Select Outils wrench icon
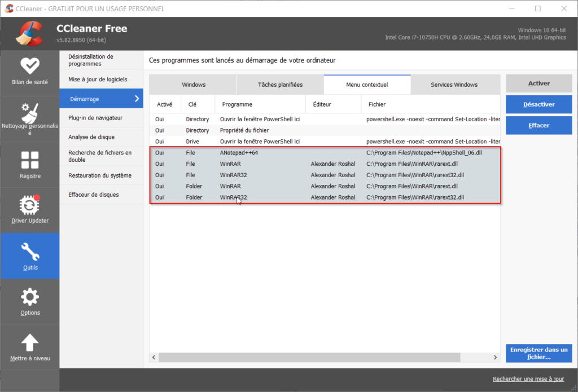The width and height of the screenshot is (578, 392). 30,252
